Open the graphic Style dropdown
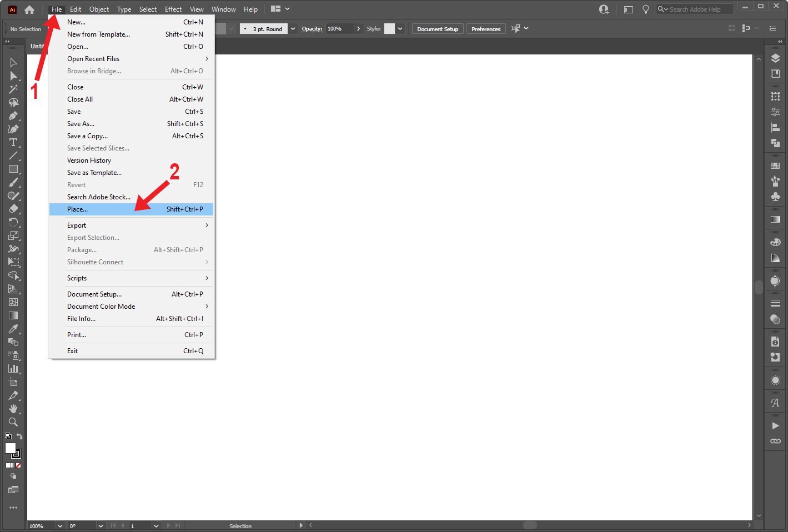 pos(400,29)
